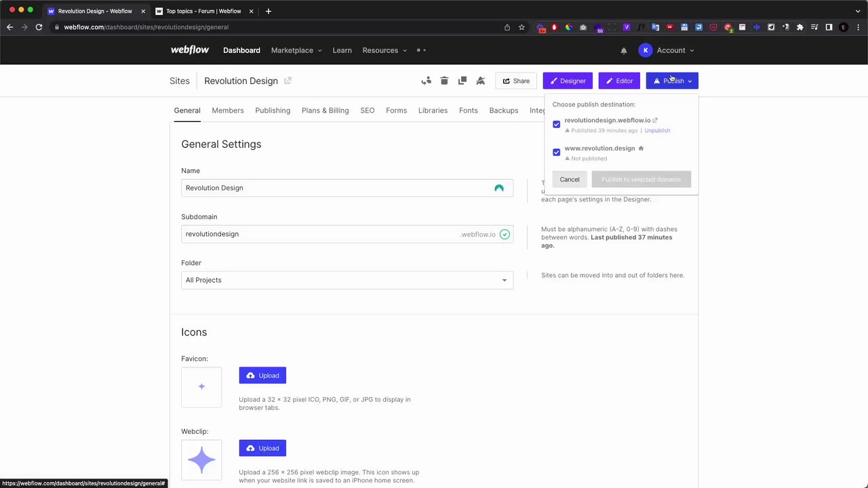868x488 pixels.
Task: Reload the page
Action: click(x=39, y=27)
